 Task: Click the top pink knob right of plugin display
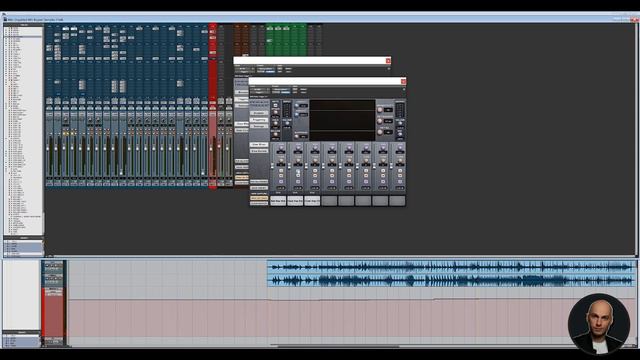(x=380, y=110)
